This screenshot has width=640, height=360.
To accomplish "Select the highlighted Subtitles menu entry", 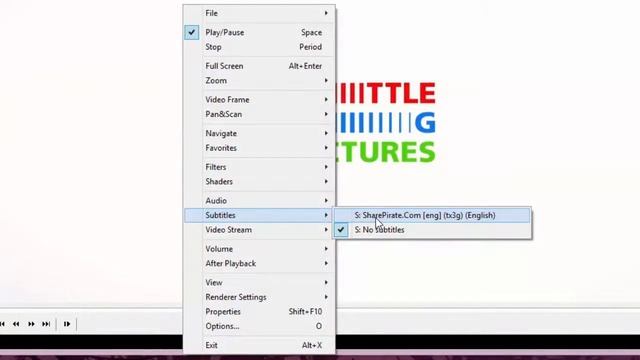I will coord(259,216).
